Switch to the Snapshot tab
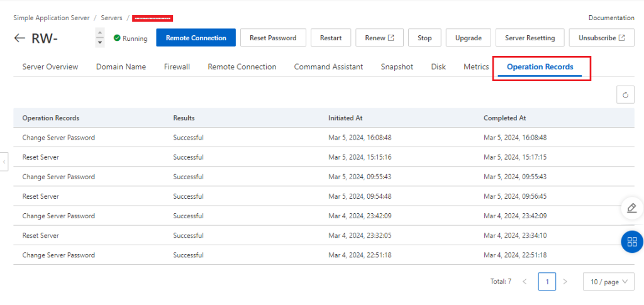Viewport: 644px width, 305px height. (397, 67)
